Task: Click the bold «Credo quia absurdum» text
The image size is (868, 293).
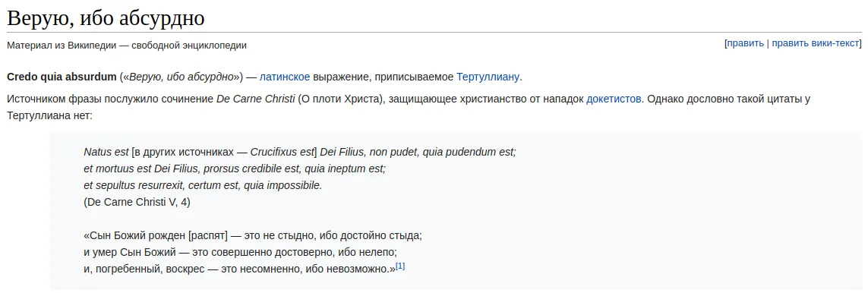Action: point(62,77)
